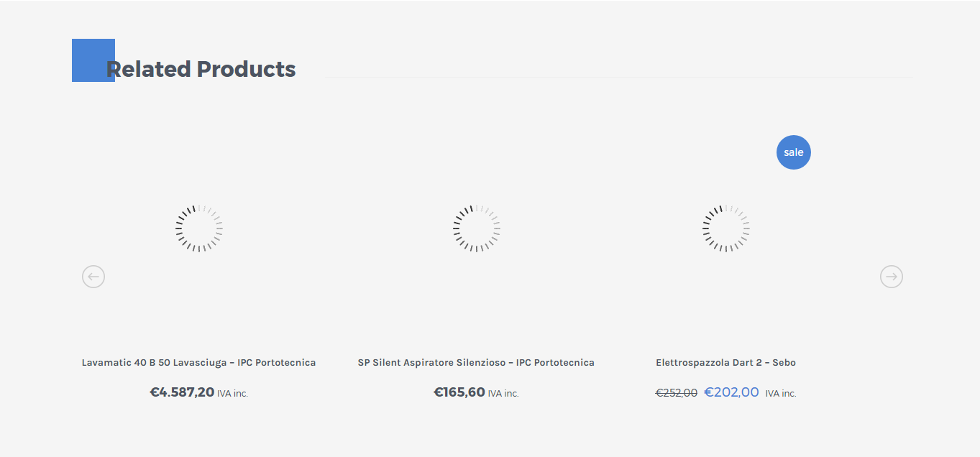Click the blue €202,00 sale price
This screenshot has height=457, width=980.
click(731, 392)
